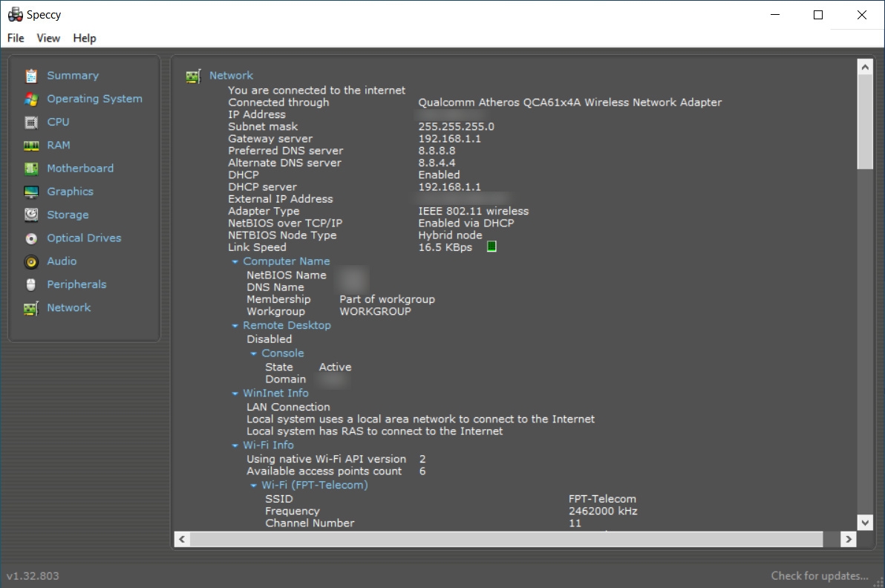Click the Optical Drives disc icon

[x=31, y=239]
